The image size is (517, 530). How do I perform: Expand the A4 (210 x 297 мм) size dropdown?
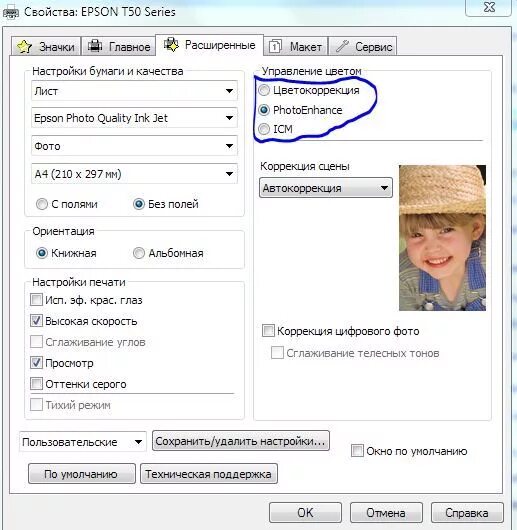(x=134, y=174)
